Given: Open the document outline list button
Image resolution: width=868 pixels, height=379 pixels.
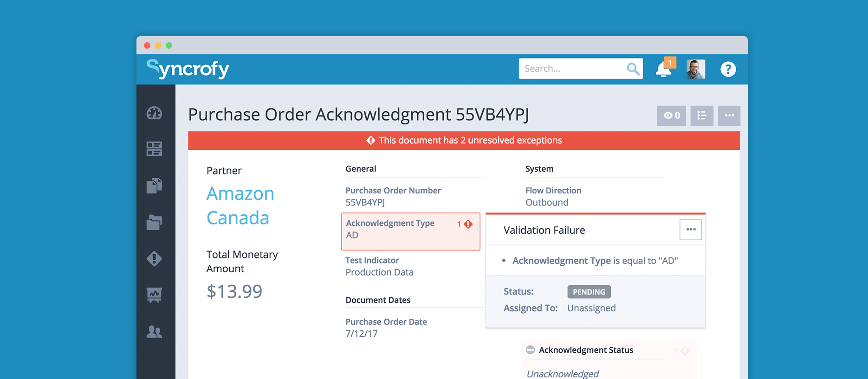Looking at the screenshot, I should pos(702,116).
